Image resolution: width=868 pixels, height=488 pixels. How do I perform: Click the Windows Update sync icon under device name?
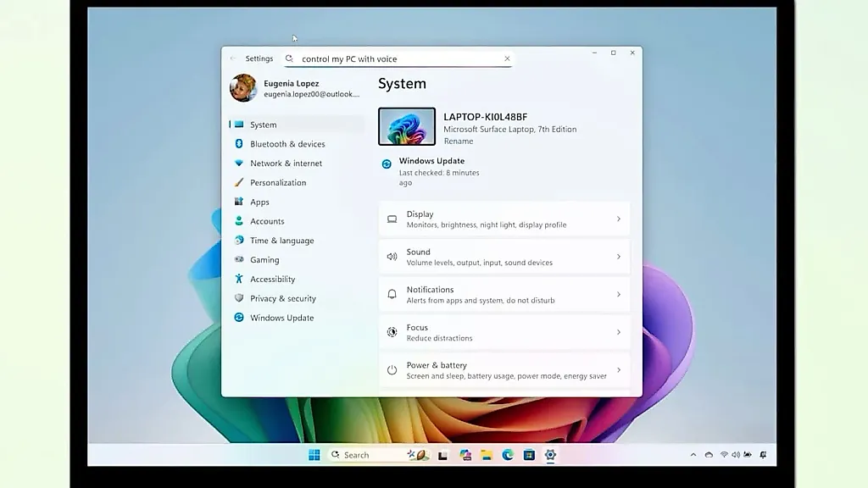[x=387, y=164]
